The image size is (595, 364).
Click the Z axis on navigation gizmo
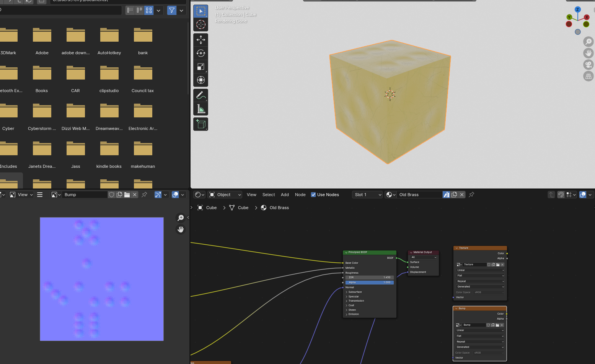(x=578, y=9)
